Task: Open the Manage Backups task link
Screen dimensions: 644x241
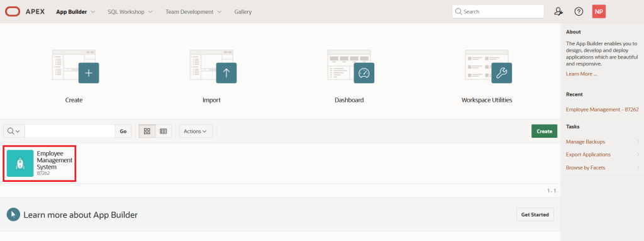Action: click(x=586, y=142)
